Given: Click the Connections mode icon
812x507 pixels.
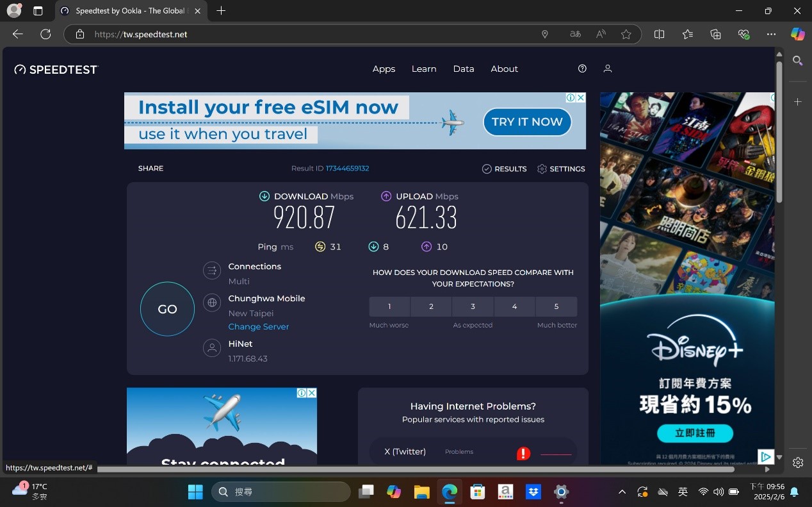Looking at the screenshot, I should pyautogui.click(x=211, y=270).
